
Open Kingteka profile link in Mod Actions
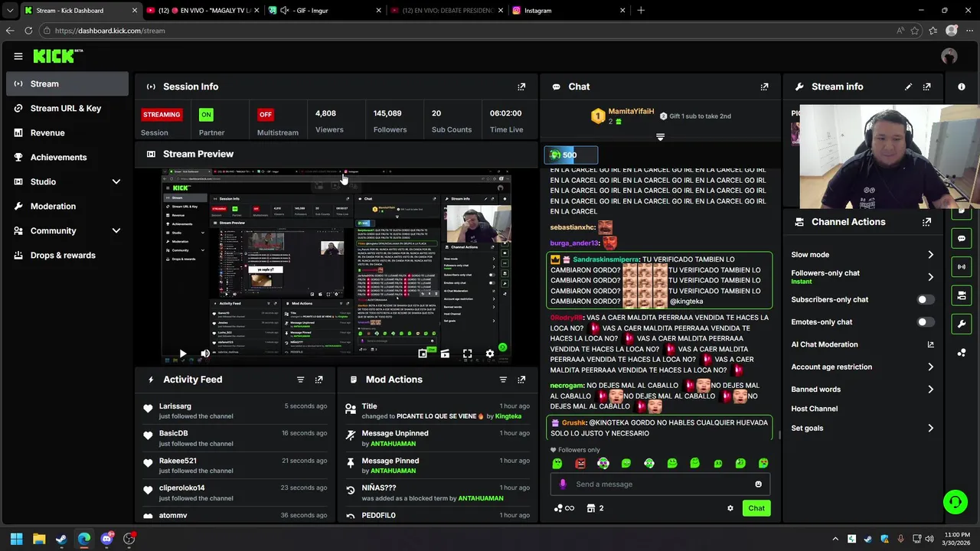pos(508,416)
